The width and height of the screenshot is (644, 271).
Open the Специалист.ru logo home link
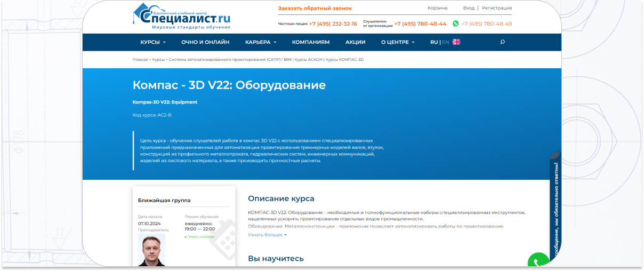point(182,17)
